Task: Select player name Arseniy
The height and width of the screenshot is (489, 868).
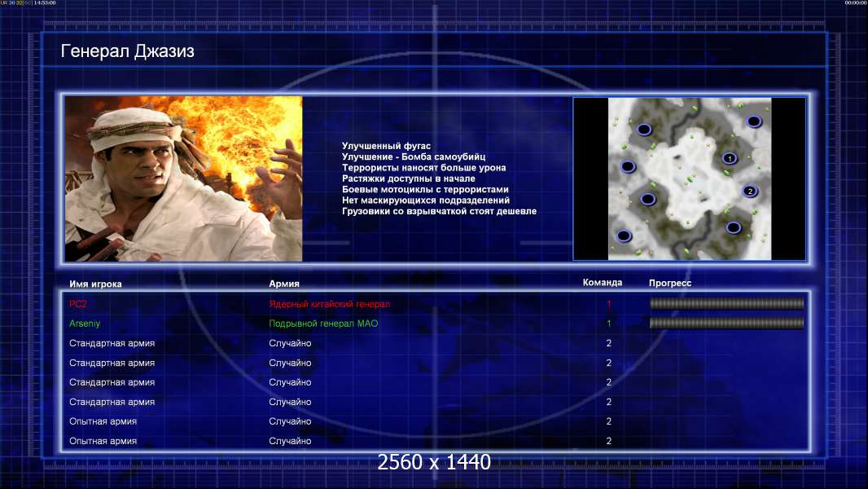Action: click(85, 324)
